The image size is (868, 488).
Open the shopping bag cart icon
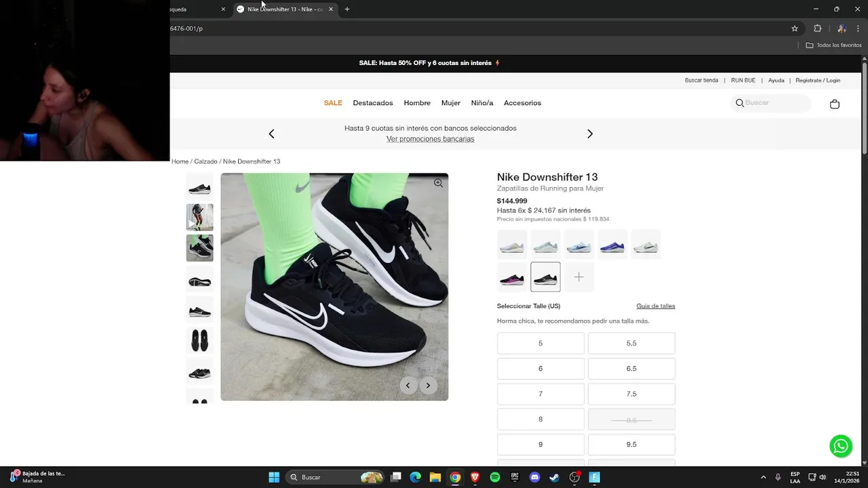(835, 104)
